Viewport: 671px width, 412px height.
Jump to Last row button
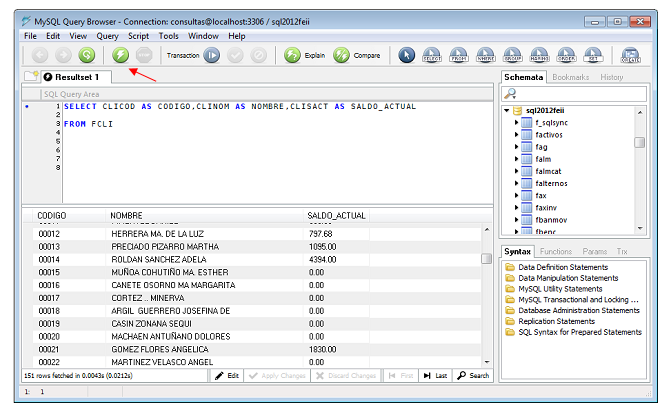pyautogui.click(x=435, y=376)
